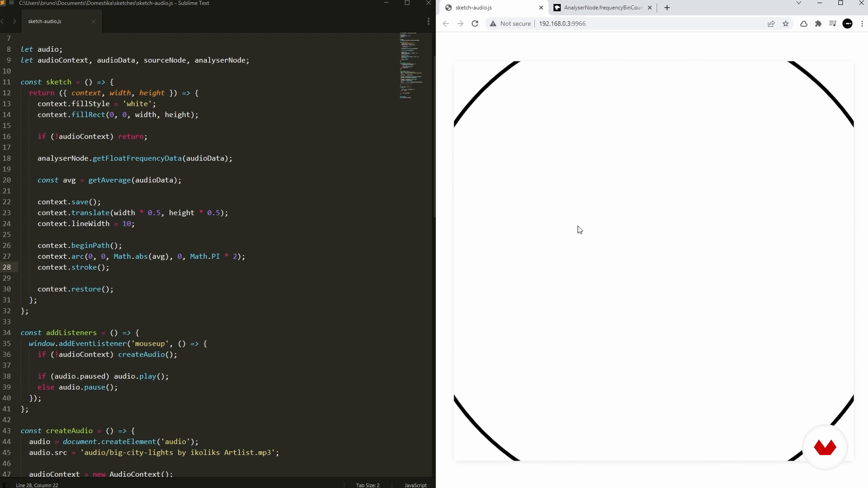Viewport: 868px width, 488px height.
Task: Click the cloud extension icon in Chrome
Action: coord(804,23)
